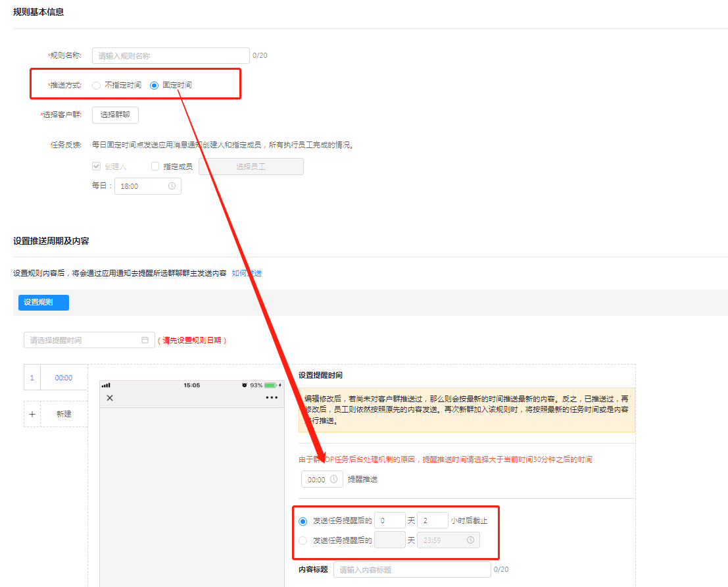Image resolution: width=728 pixels, height=587 pixels.
Task: Select the 固定时间 radio option
Action: [154, 86]
